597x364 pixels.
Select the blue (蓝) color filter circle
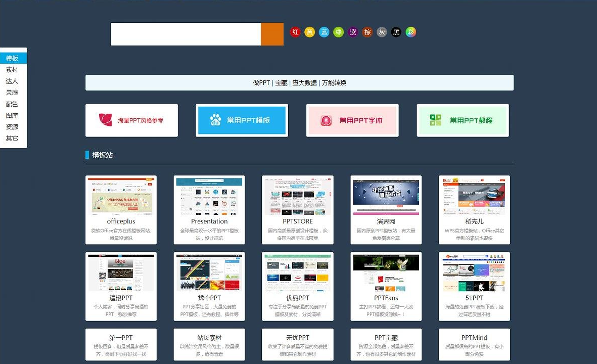(324, 32)
